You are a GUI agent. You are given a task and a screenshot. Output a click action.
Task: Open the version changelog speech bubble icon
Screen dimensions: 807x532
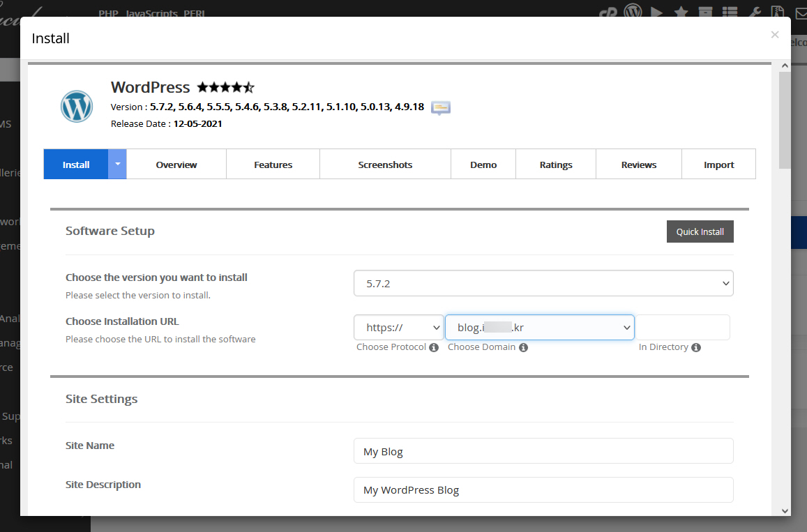441,107
